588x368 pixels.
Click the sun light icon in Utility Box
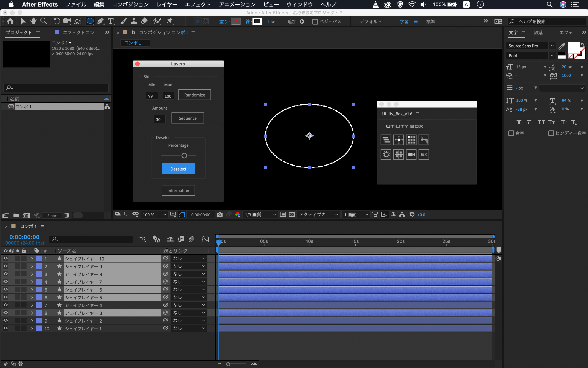coord(386,155)
